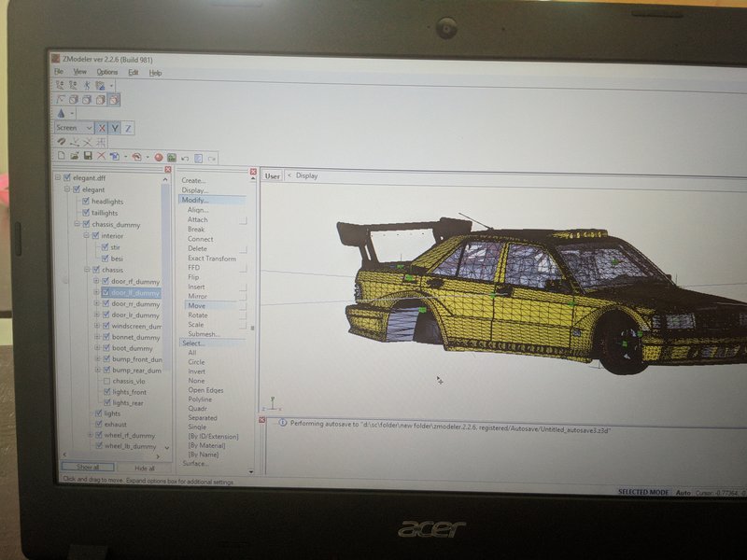747x560 pixels.
Task: Click the first toolbar icon above vertices icon
Action: tap(60, 85)
